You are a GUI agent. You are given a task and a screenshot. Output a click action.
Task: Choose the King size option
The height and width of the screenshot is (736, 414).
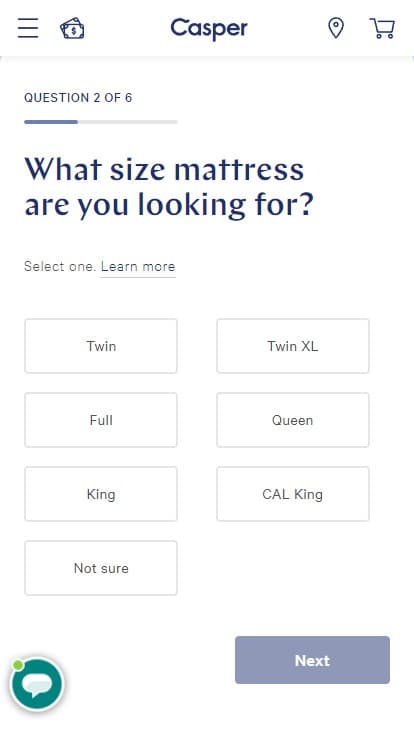point(101,494)
